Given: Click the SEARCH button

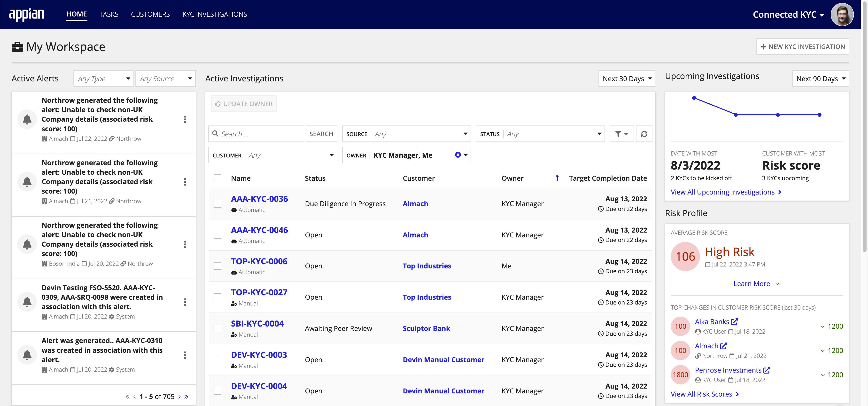Looking at the screenshot, I should (321, 134).
